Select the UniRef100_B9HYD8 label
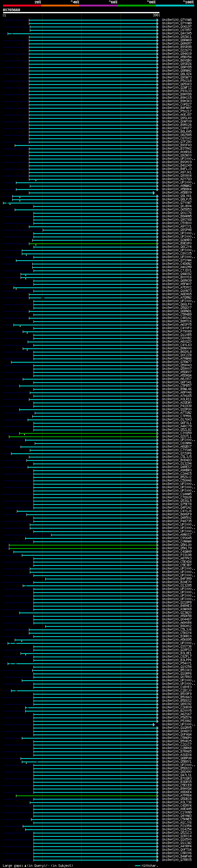The height and width of the screenshot is (868, 197). coord(176,94)
